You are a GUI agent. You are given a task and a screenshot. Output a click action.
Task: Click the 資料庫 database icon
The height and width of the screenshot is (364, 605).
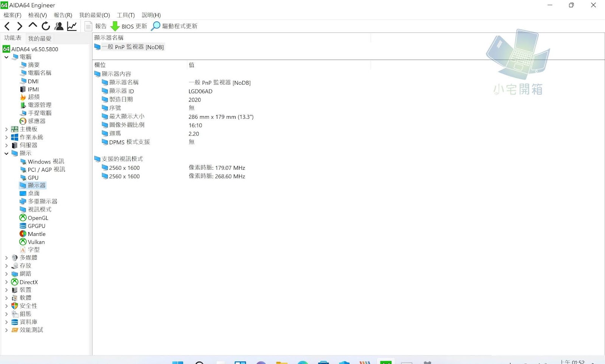[15, 322]
